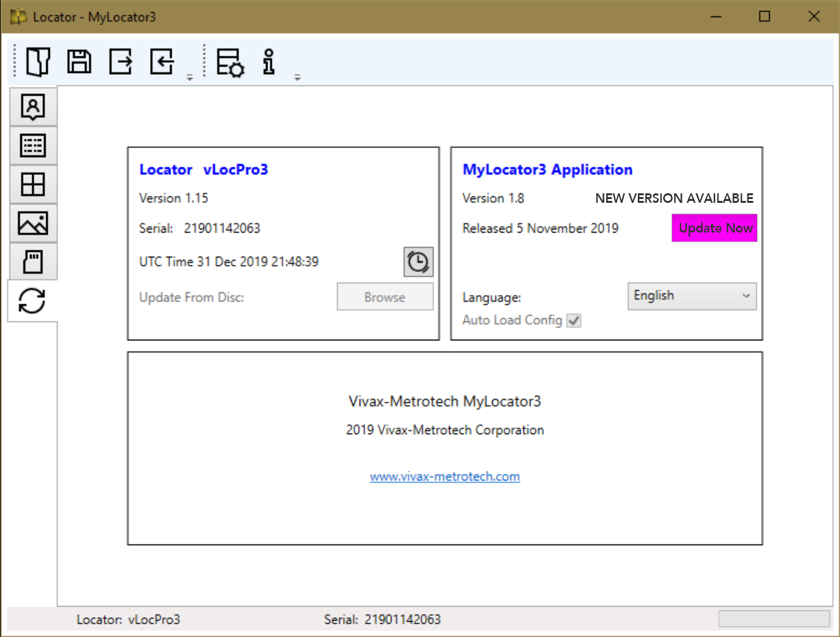The width and height of the screenshot is (840, 637).
Task: Click the status bar progress bar
Action: 774,619
